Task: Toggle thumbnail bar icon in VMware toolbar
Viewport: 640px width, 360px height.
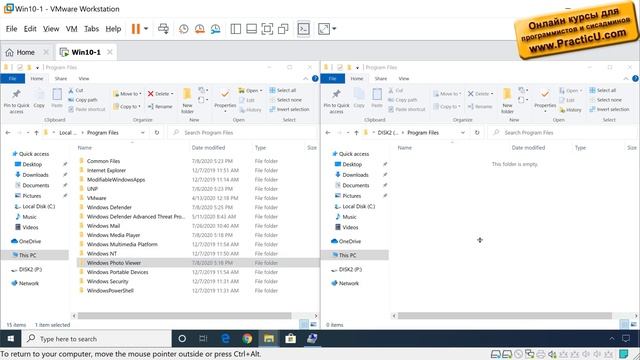Action: (251, 29)
